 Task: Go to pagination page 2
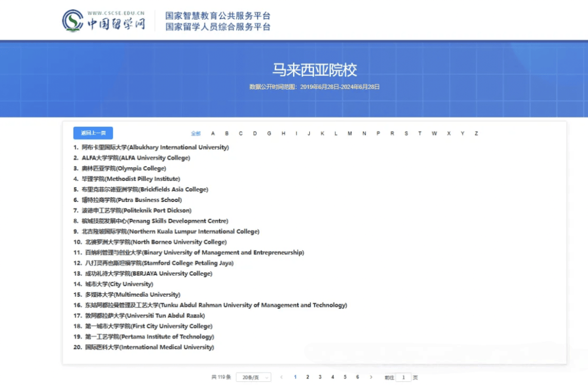308,377
